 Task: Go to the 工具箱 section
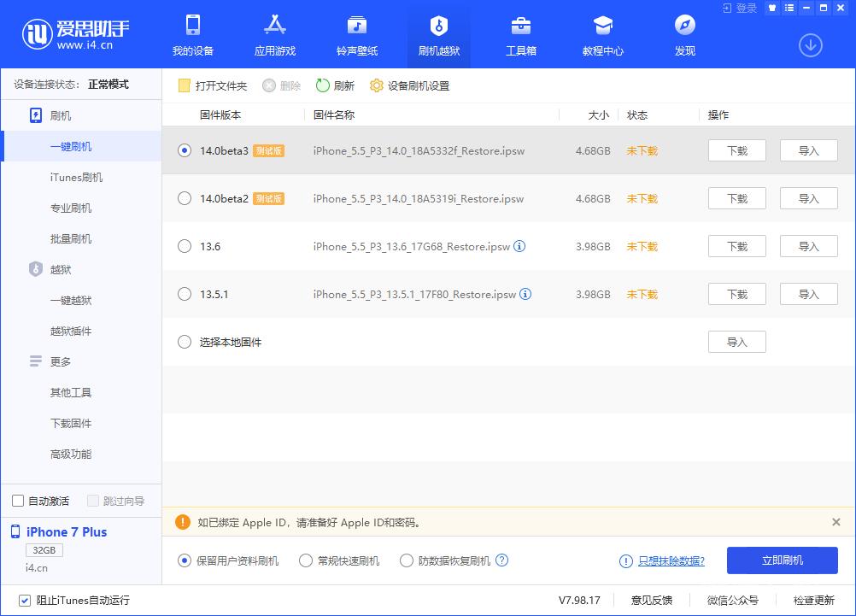click(x=520, y=35)
